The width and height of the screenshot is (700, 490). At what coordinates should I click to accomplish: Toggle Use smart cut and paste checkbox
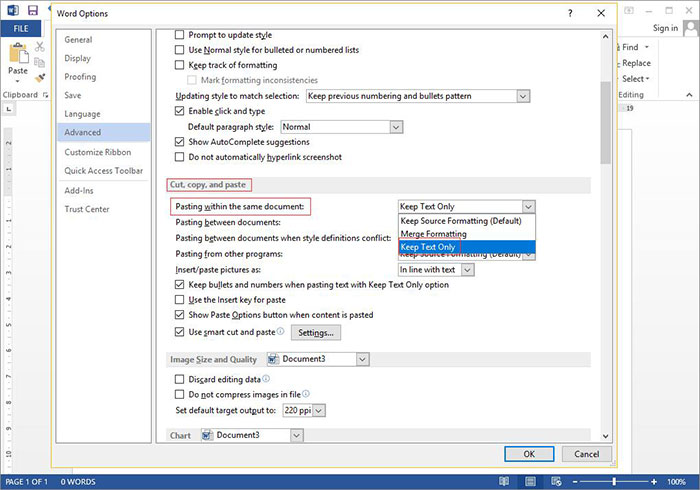(179, 332)
